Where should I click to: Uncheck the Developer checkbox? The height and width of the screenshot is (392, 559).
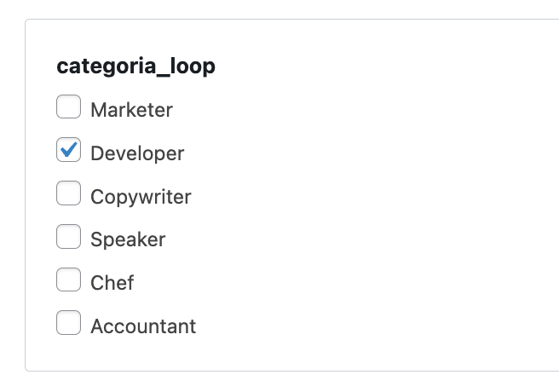coord(68,152)
